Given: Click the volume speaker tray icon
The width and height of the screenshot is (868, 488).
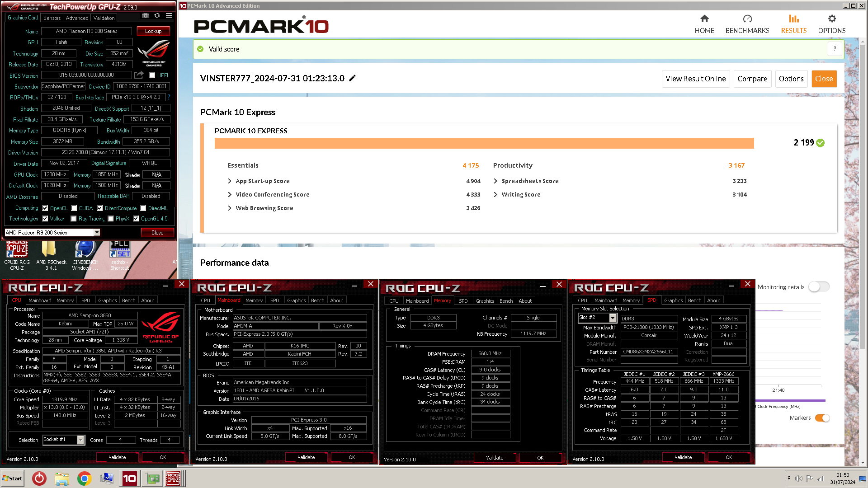Looking at the screenshot, I should 799,479.
